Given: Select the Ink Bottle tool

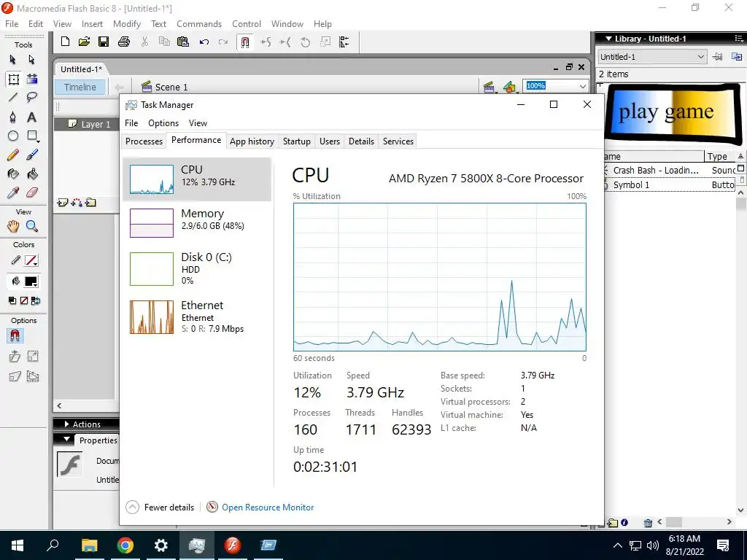Looking at the screenshot, I should click(x=13, y=174).
